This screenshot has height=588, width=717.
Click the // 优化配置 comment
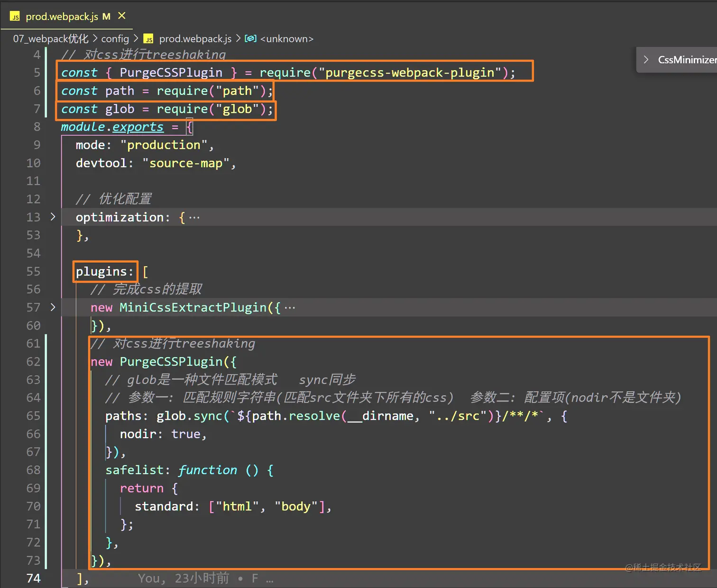tap(114, 199)
